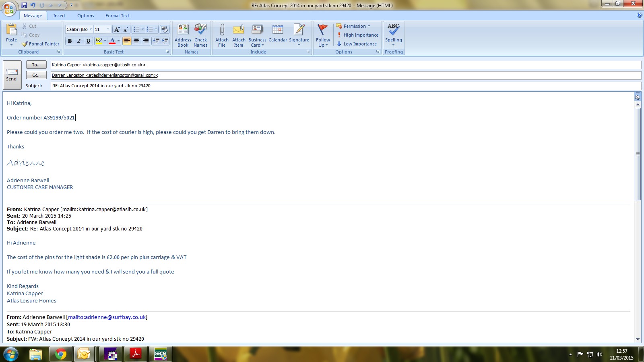Click the volume icon in the system tray
This screenshot has height=362, width=644.
(x=599, y=354)
